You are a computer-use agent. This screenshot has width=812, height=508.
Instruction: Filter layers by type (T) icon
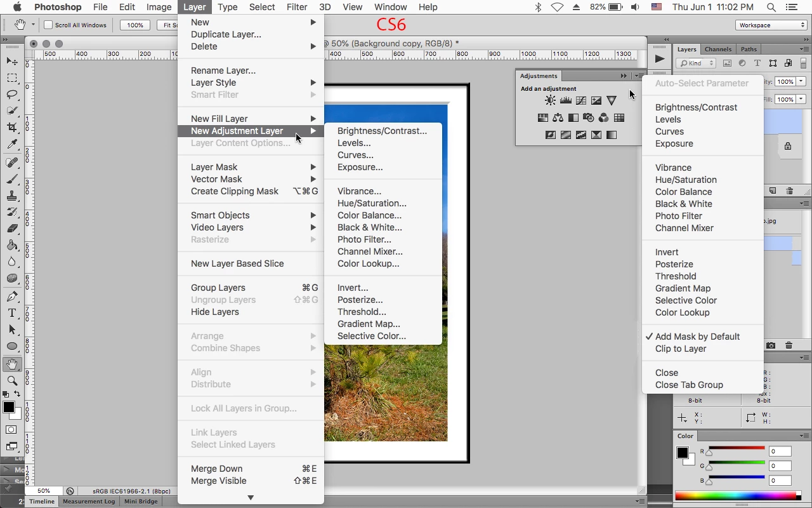coord(757,63)
